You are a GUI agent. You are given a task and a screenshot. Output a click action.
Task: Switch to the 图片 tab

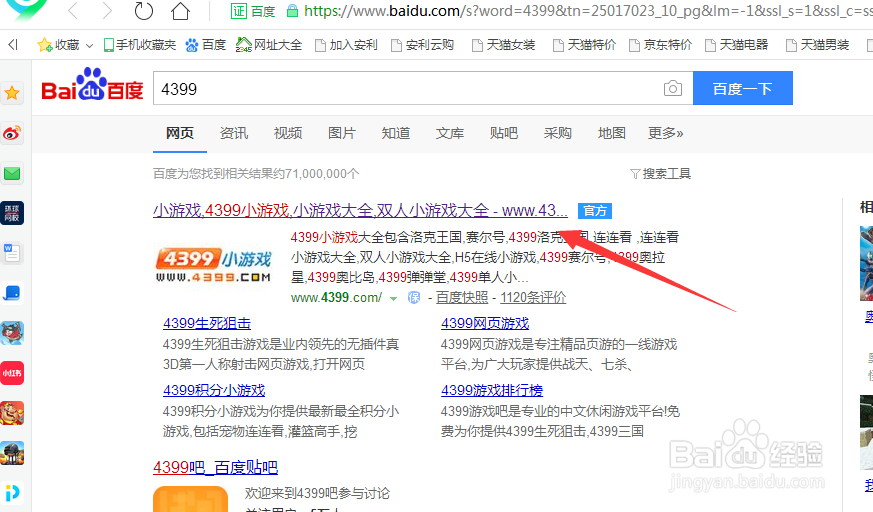342,133
